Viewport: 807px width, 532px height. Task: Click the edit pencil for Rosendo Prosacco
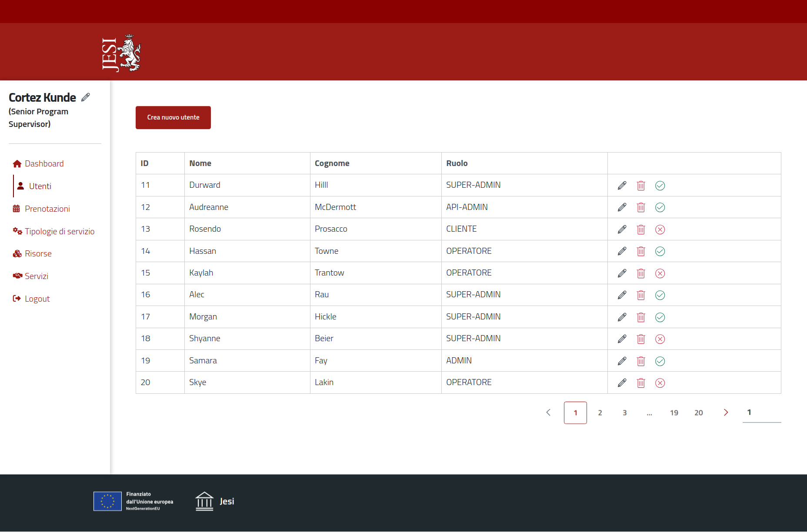pyautogui.click(x=622, y=229)
